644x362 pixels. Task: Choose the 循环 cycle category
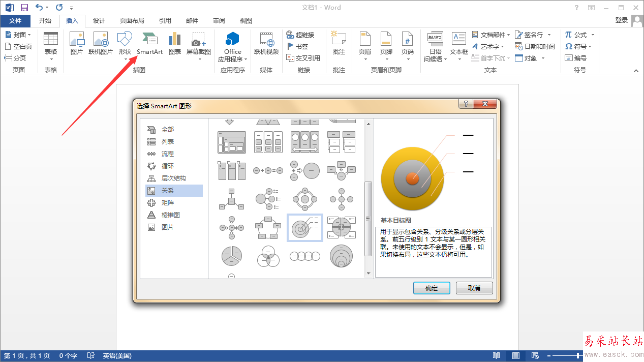pyautogui.click(x=174, y=166)
